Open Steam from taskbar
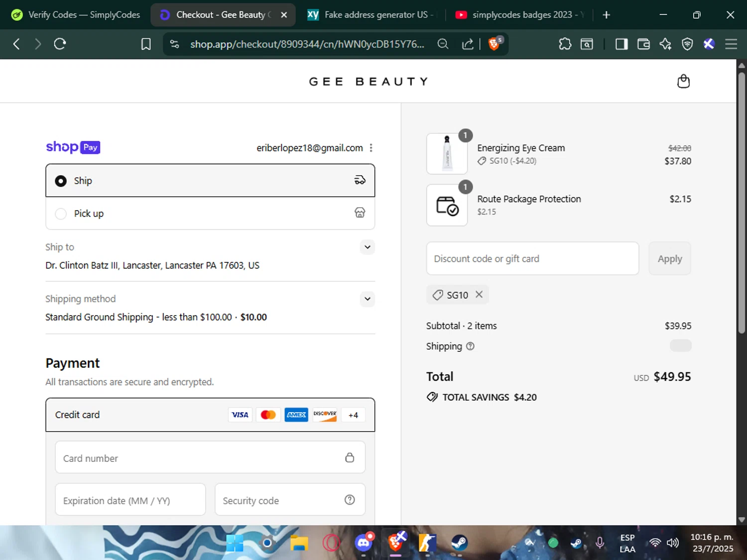Viewport: 747px width, 560px height. coord(459,543)
